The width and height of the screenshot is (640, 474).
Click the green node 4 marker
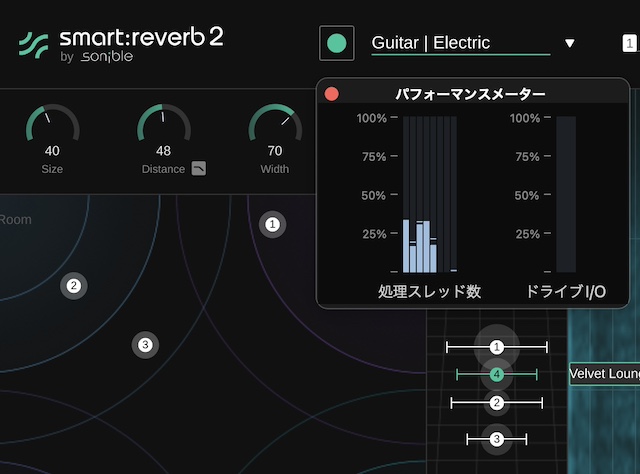496,376
